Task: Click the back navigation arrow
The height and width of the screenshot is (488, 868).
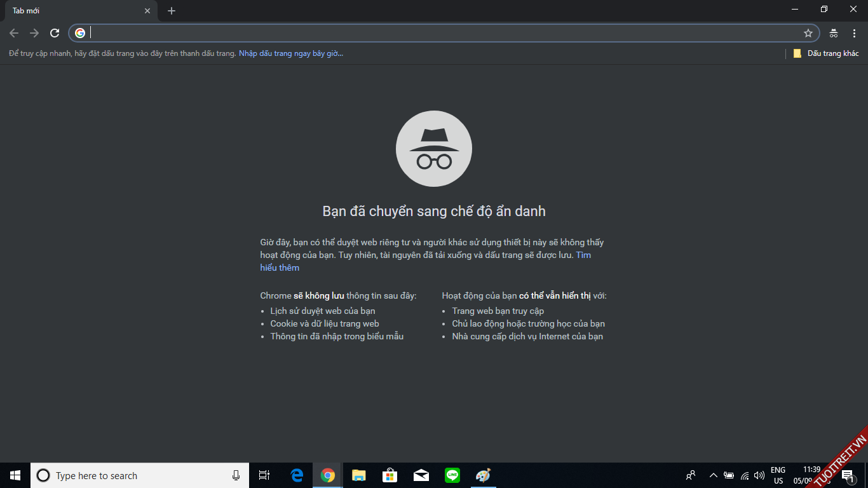Action: (14, 33)
